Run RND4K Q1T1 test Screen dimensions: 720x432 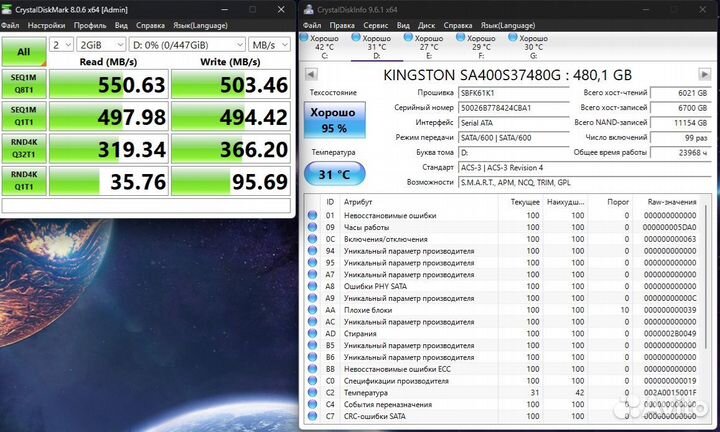pos(24,180)
